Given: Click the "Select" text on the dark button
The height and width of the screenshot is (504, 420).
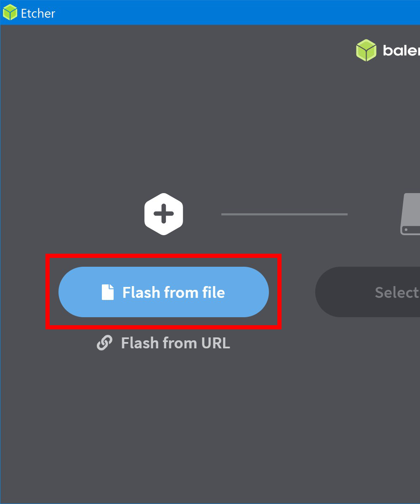Looking at the screenshot, I should click(x=397, y=292).
